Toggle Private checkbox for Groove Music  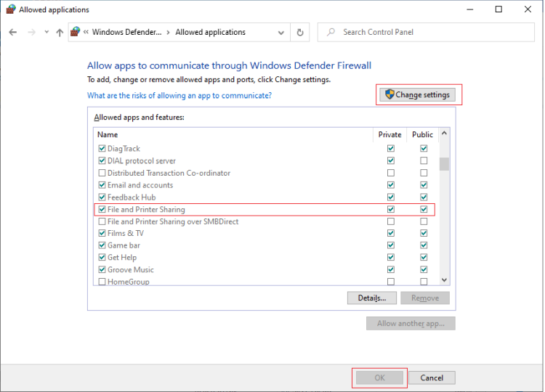tap(391, 269)
